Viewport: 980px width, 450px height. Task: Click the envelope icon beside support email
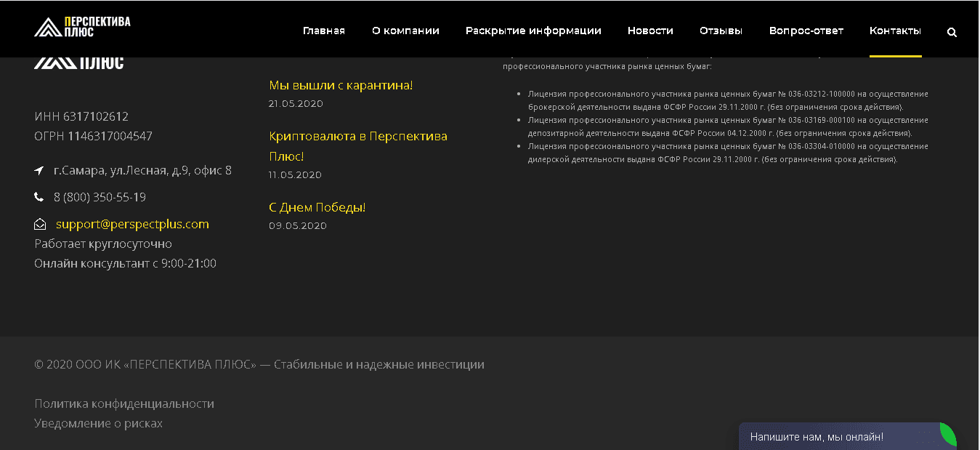point(40,225)
